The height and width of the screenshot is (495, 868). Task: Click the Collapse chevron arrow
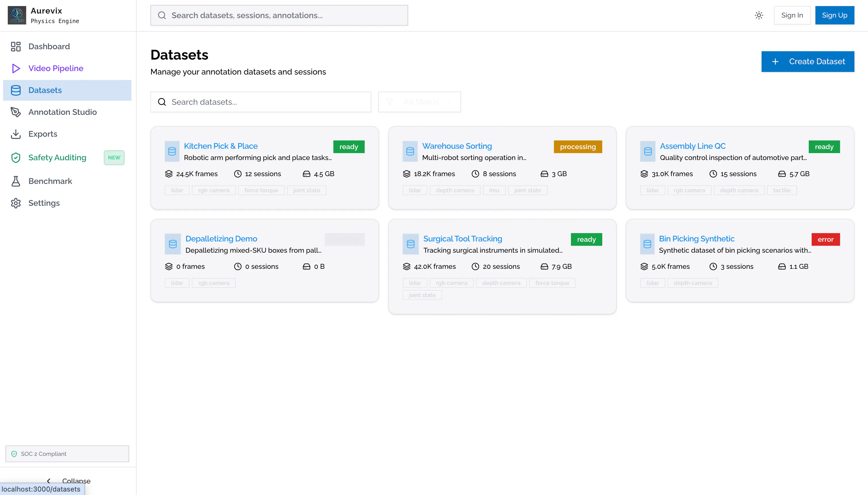tap(49, 481)
